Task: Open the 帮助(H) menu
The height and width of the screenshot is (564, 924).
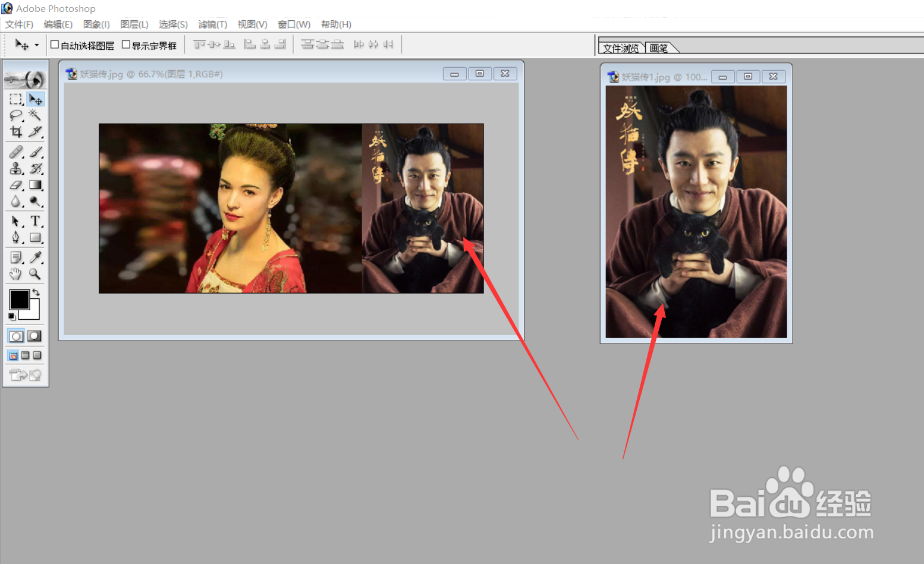Action: pos(336,24)
